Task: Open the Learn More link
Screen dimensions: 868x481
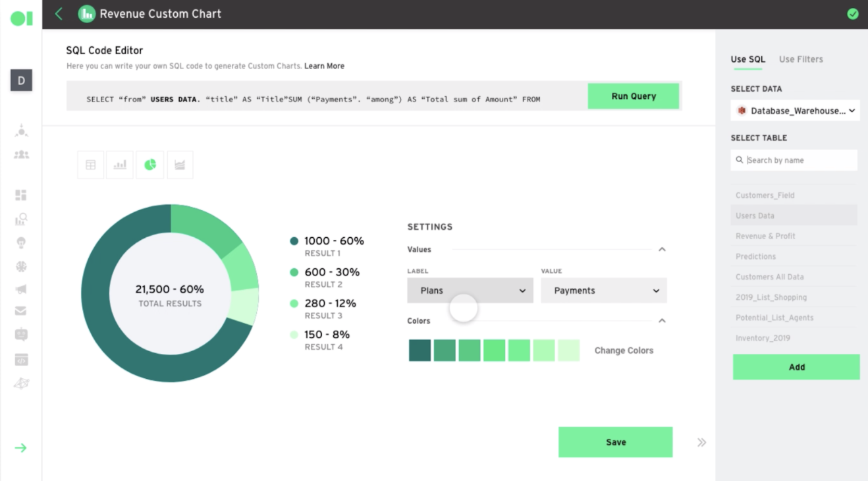Action: tap(324, 66)
